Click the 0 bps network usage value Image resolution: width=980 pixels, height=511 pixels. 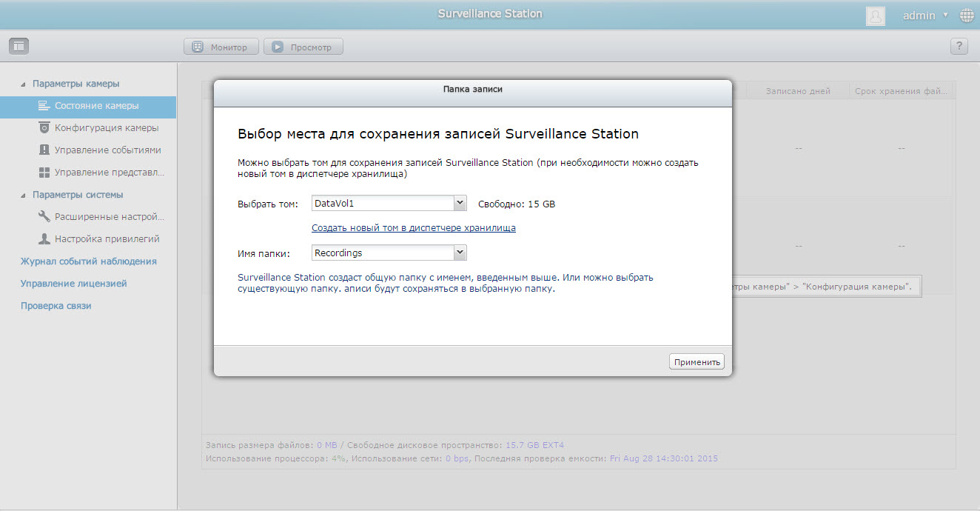tap(457, 458)
